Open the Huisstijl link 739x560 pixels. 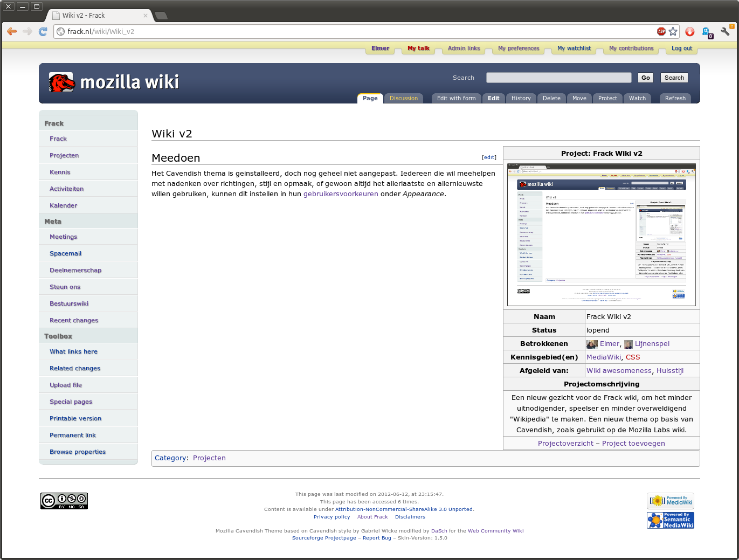pyautogui.click(x=670, y=371)
